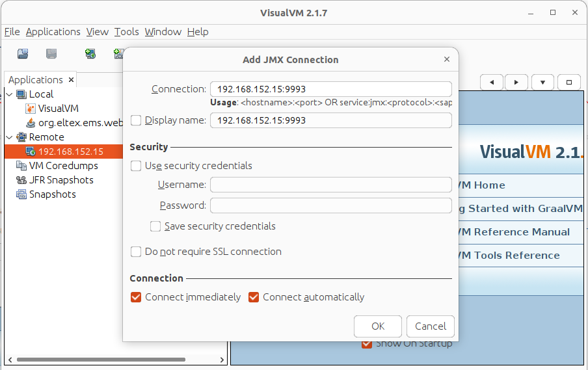The height and width of the screenshot is (370, 588).
Task: Check Save security credentials
Action: [x=155, y=226]
